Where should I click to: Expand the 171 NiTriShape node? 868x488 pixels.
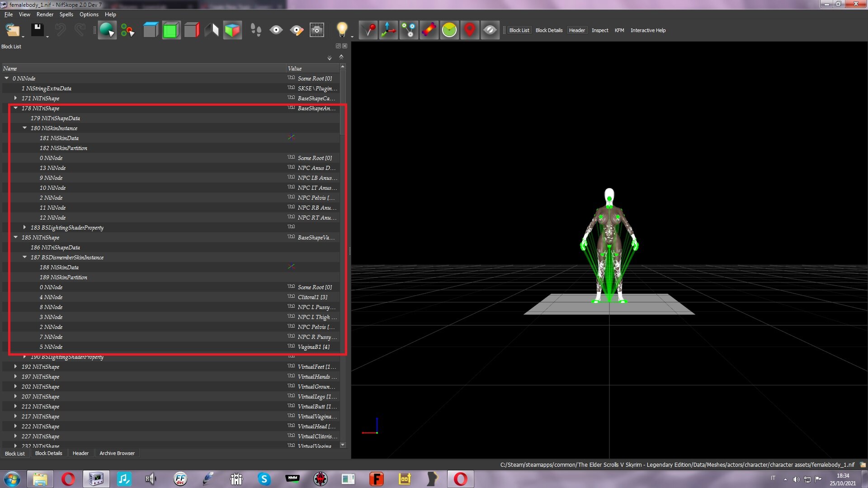(x=16, y=98)
